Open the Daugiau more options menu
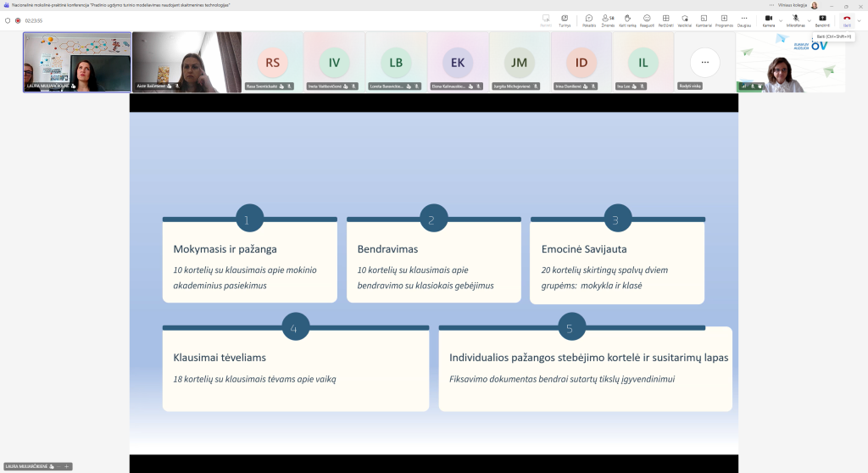Screen dimensions: 868x473 744,19
